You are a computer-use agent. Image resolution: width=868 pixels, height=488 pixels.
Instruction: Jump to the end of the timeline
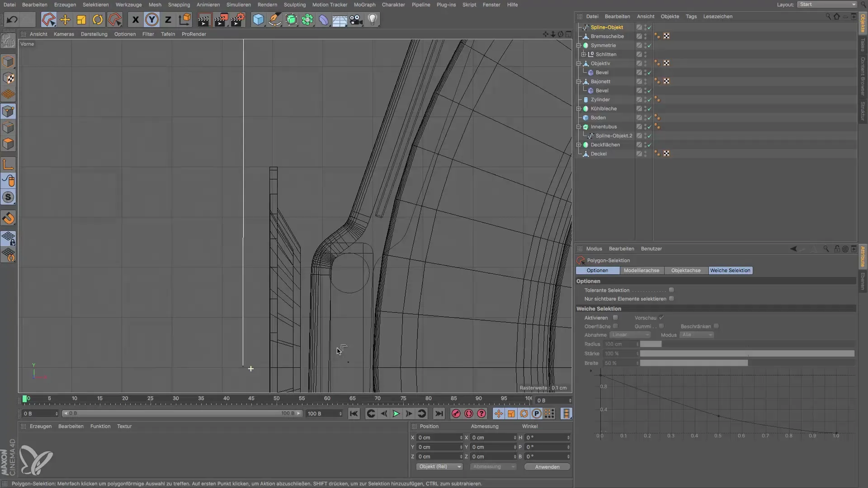(439, 413)
